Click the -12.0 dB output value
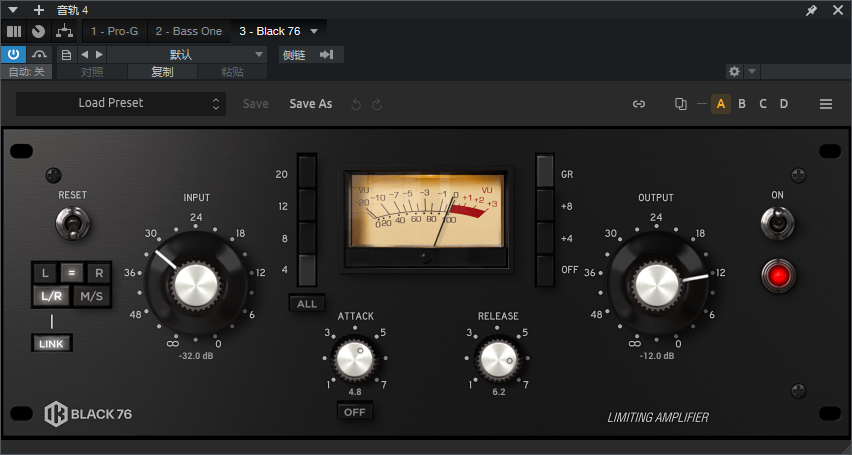 tap(657, 356)
